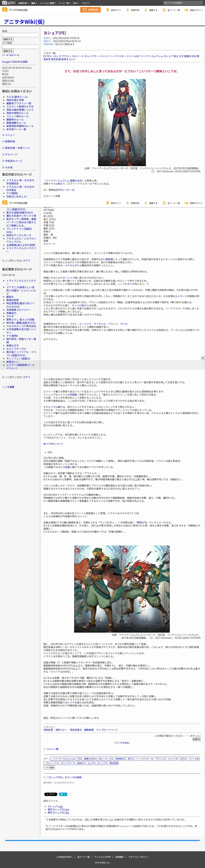Open アカウント取得のすすめ sidebar link

(20, 106)
